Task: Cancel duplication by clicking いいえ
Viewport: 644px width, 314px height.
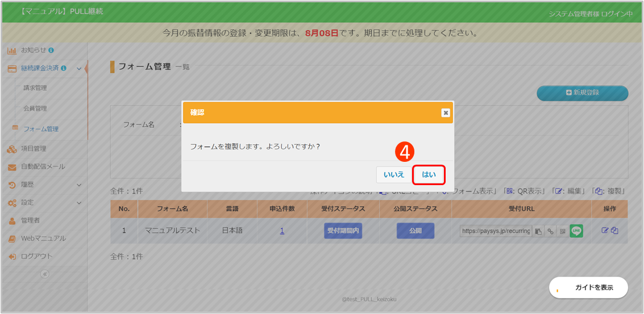Action: [x=394, y=175]
